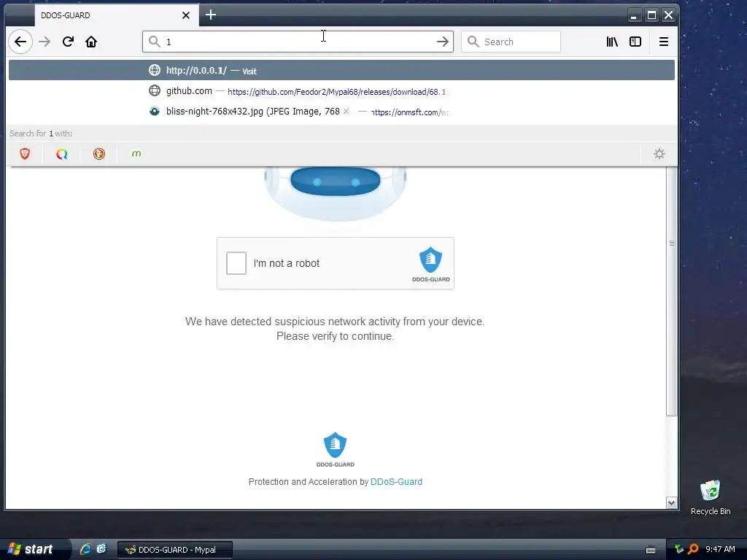
Task: Choose the github.com suggestion row
Action: (x=341, y=91)
